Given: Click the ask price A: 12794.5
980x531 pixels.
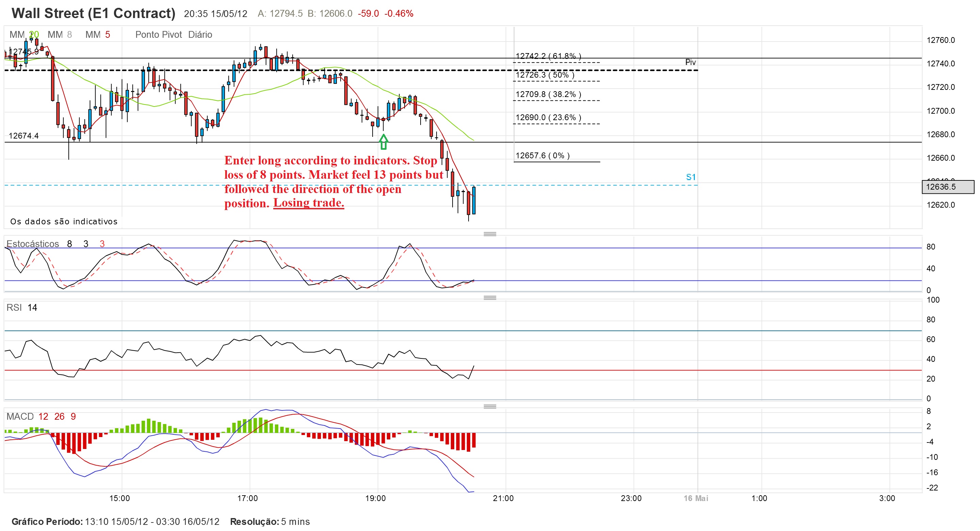Looking at the screenshot, I should click(x=280, y=14).
